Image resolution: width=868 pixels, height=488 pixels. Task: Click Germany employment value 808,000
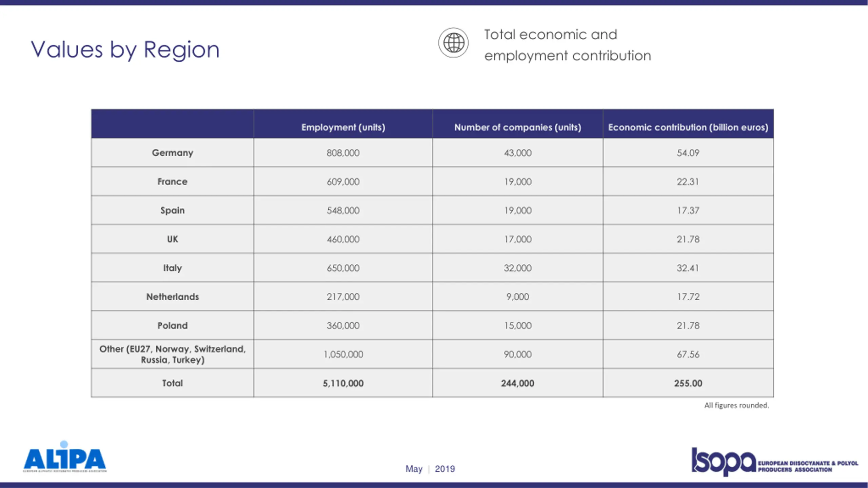point(343,153)
